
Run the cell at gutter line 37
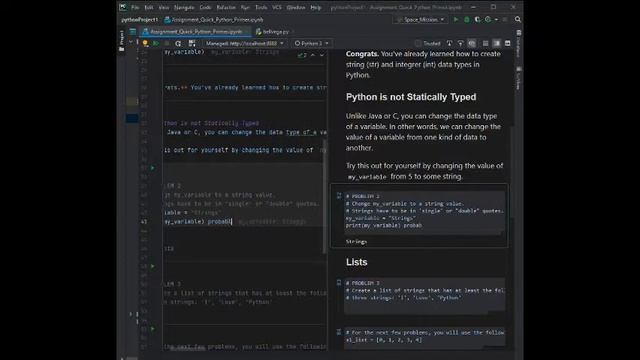pyautogui.click(x=153, y=168)
